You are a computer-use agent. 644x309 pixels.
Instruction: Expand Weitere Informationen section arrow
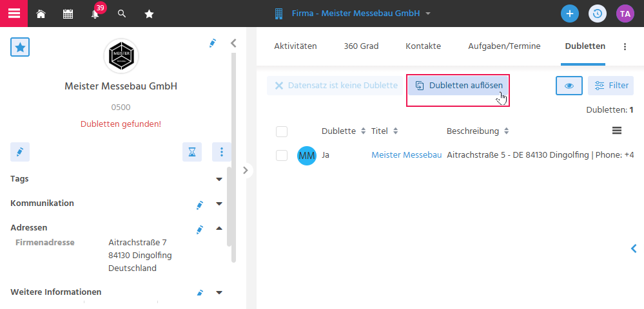[x=219, y=293]
